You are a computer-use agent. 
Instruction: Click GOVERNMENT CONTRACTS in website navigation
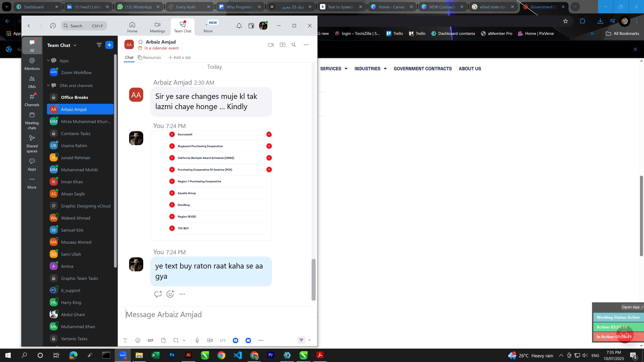pyautogui.click(x=422, y=68)
